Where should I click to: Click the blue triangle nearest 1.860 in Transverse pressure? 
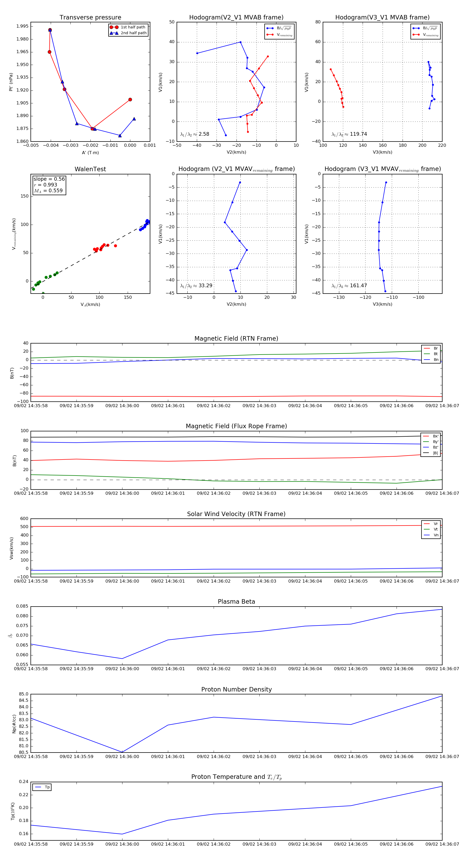(x=120, y=135)
